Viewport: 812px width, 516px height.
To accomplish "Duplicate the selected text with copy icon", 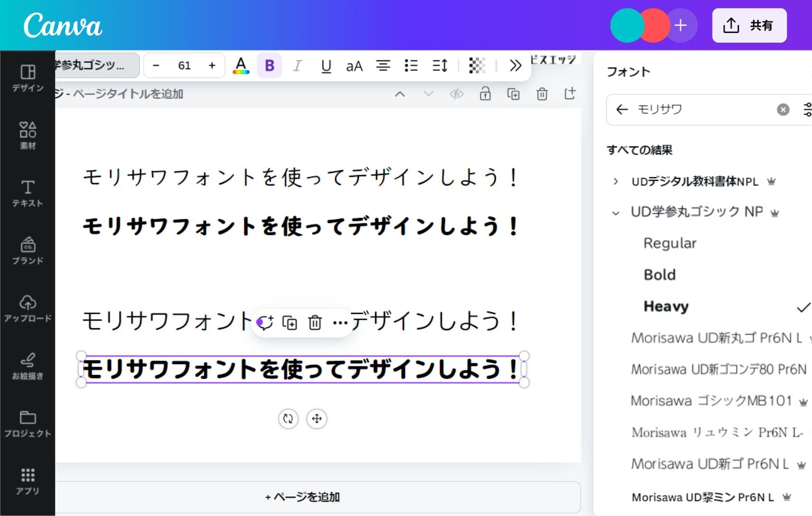I will 290,323.
